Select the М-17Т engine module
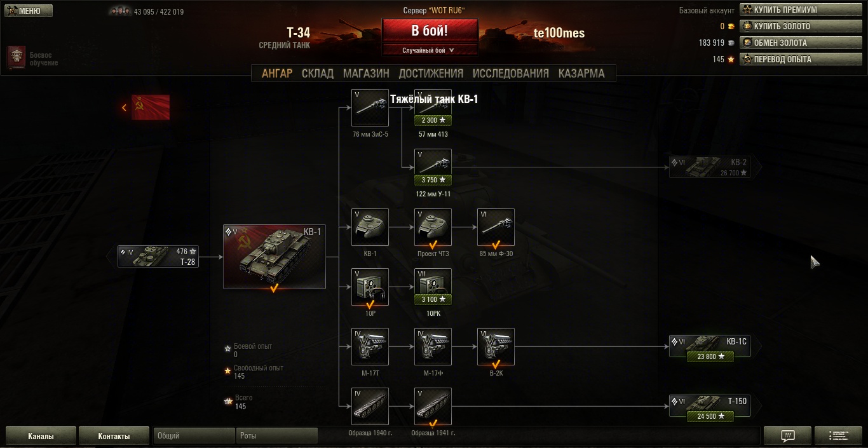868x448 pixels. 370,346
